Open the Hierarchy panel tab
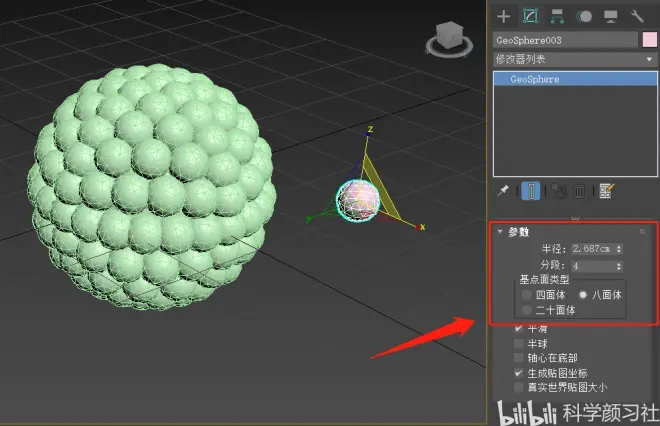The height and width of the screenshot is (426, 660). [557, 16]
